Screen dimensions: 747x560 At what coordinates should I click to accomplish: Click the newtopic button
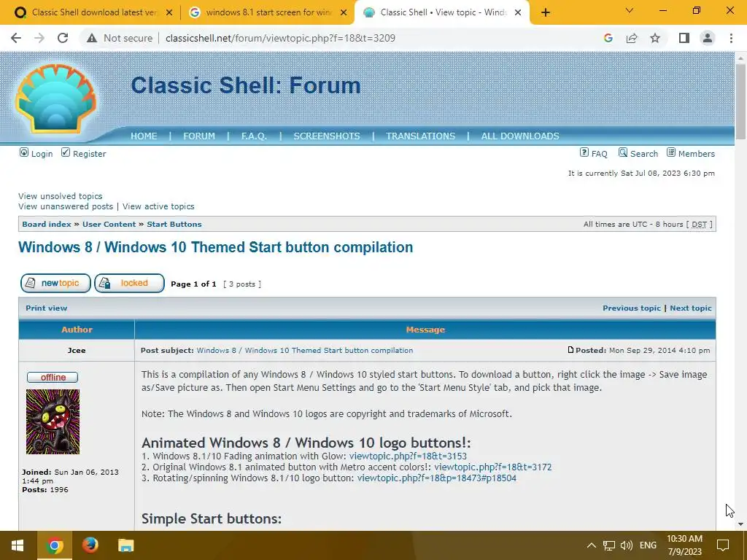pos(55,284)
